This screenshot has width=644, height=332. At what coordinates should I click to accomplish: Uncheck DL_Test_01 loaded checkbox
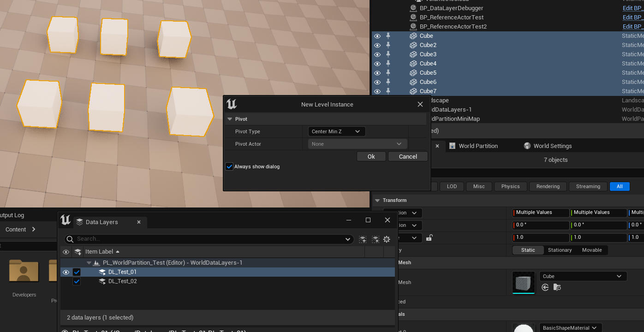(77, 272)
